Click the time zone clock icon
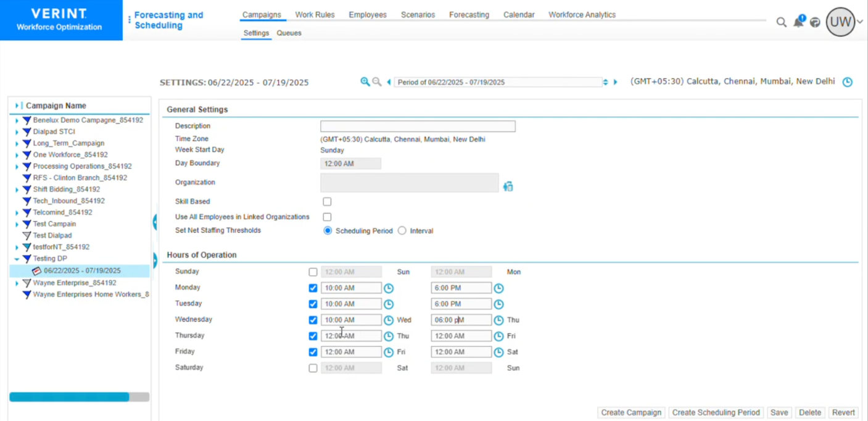 pos(848,82)
